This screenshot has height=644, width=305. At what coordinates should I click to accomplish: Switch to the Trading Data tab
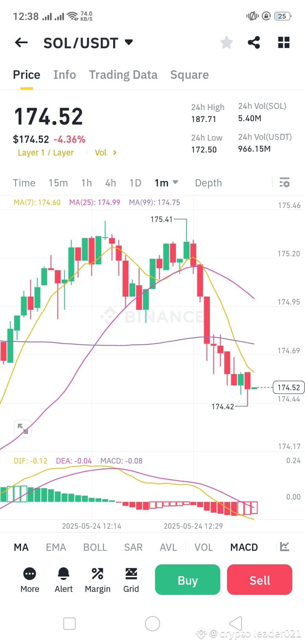(123, 75)
